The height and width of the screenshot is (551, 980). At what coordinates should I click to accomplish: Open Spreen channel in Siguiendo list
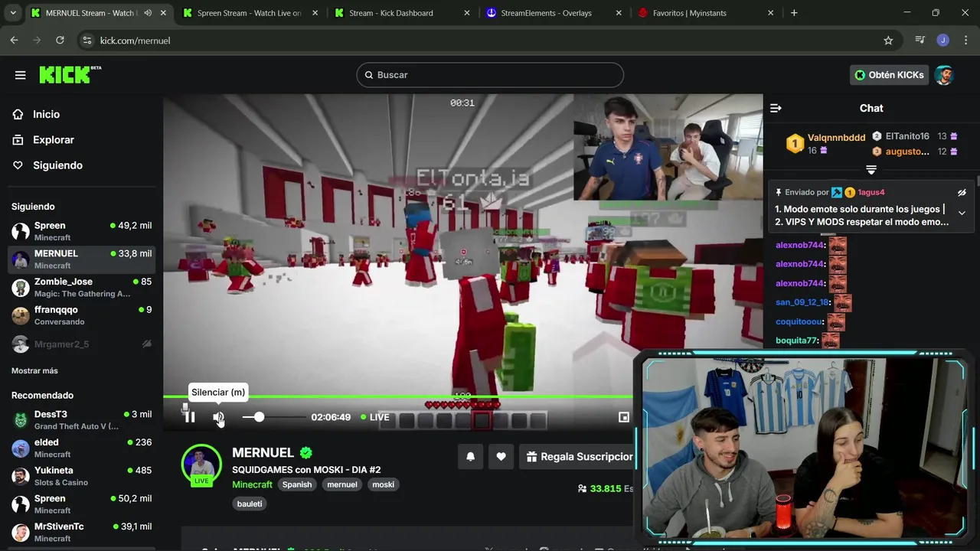[82, 231]
